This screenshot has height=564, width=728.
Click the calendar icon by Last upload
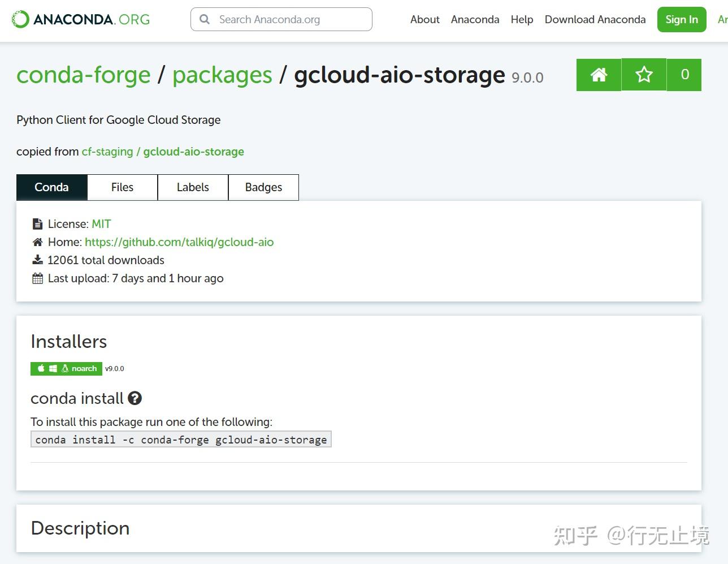click(37, 278)
